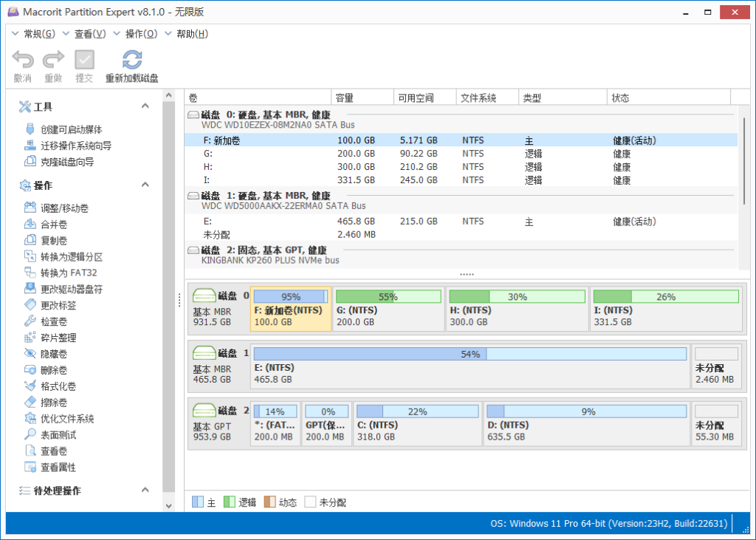Open the 查看(V) menu
756x540 pixels.
(90, 34)
